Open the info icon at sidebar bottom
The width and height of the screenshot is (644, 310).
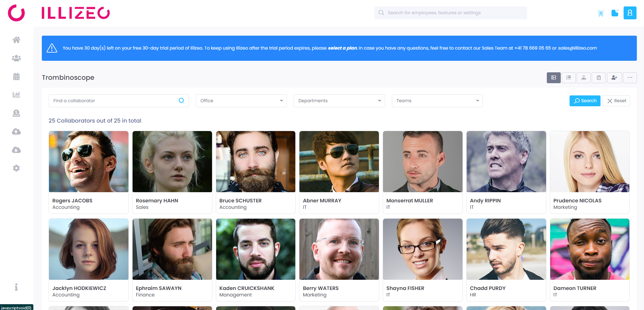[16, 287]
